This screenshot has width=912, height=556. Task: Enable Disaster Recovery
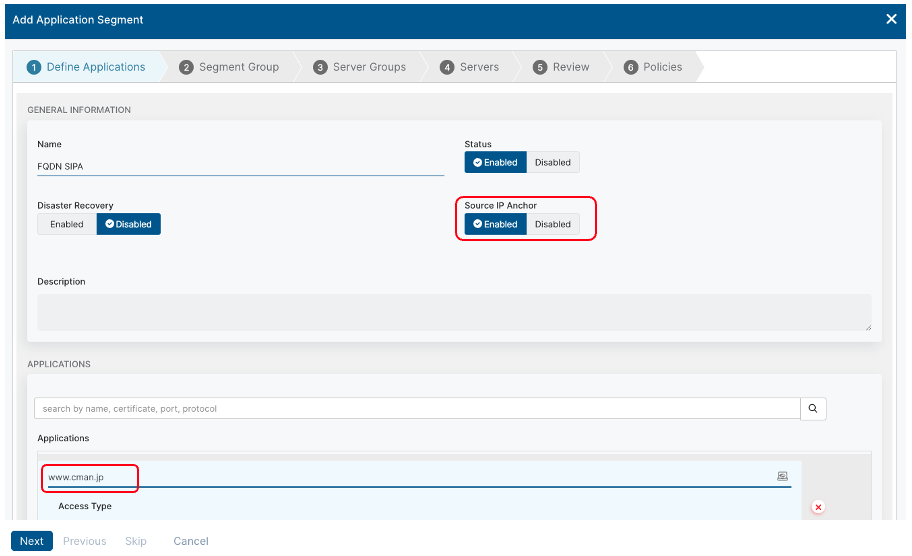[x=67, y=224]
